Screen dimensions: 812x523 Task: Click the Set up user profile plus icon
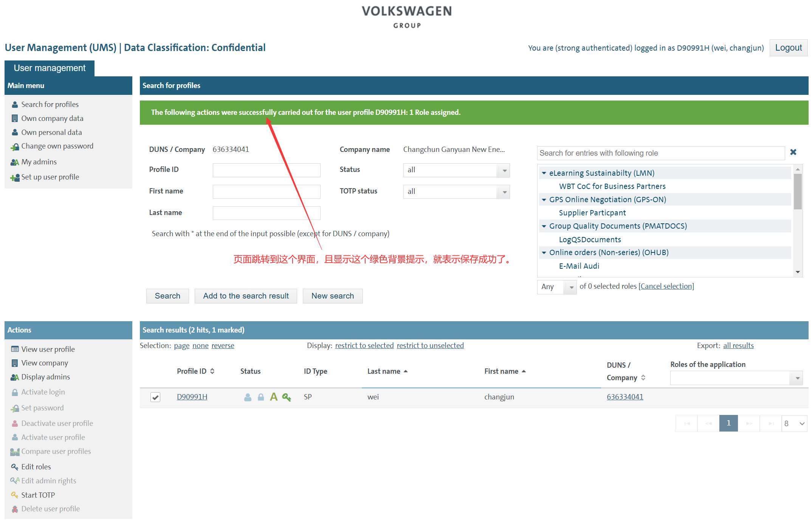click(15, 178)
